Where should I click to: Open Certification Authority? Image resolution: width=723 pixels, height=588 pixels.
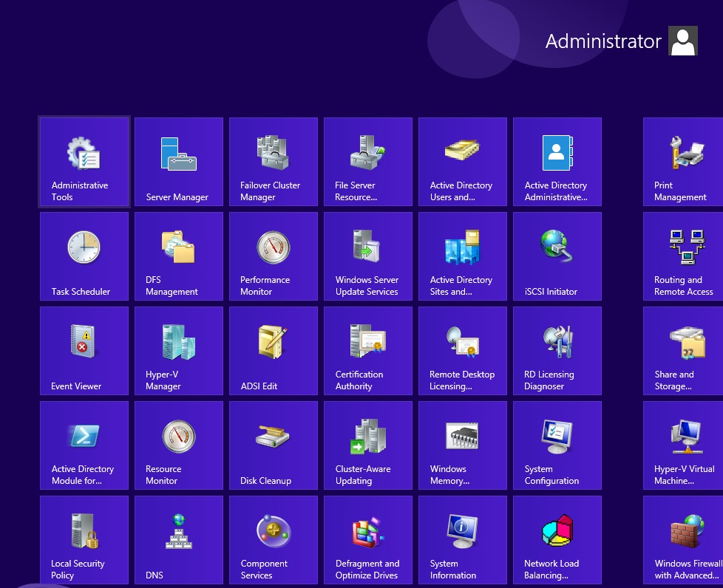tap(367, 351)
